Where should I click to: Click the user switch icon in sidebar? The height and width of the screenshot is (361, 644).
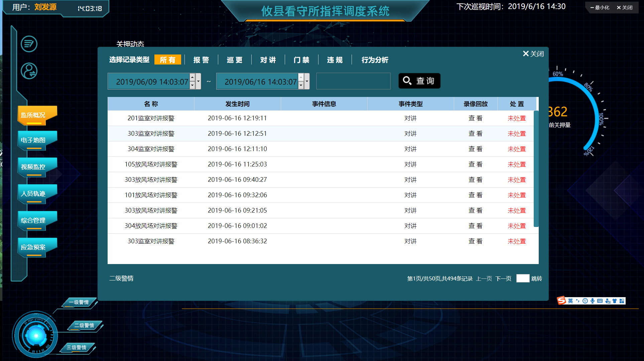click(29, 71)
